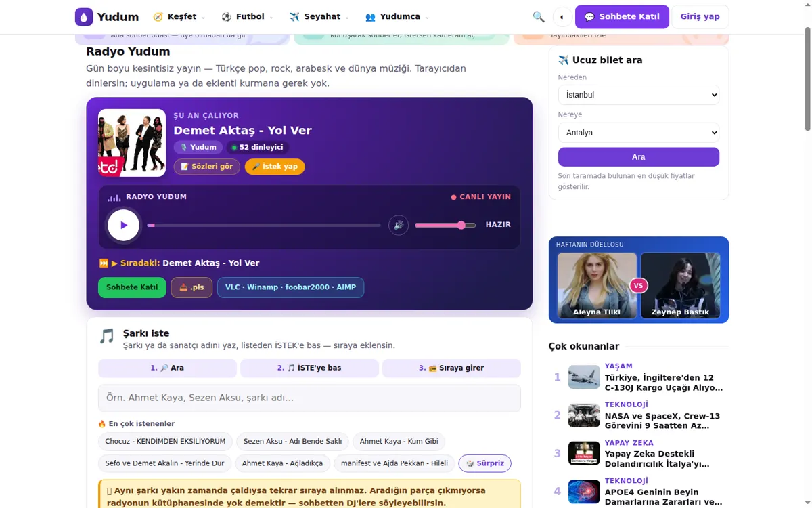Pick the Chocuz - KENDİMDEN EKSİLİYORUM chip
Screen dimensions: 812x508
pyautogui.click(x=165, y=442)
